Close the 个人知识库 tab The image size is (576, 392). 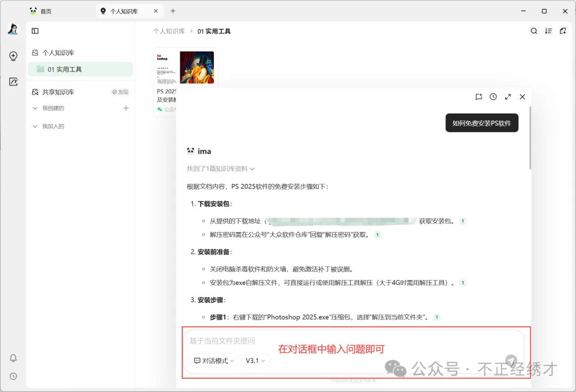point(156,11)
